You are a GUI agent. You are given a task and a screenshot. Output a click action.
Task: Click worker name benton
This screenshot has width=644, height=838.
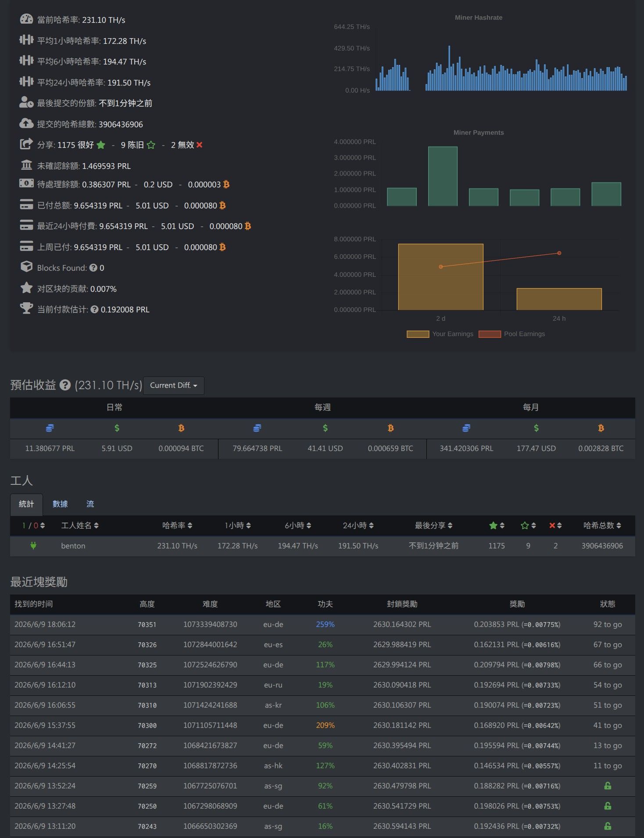73,546
